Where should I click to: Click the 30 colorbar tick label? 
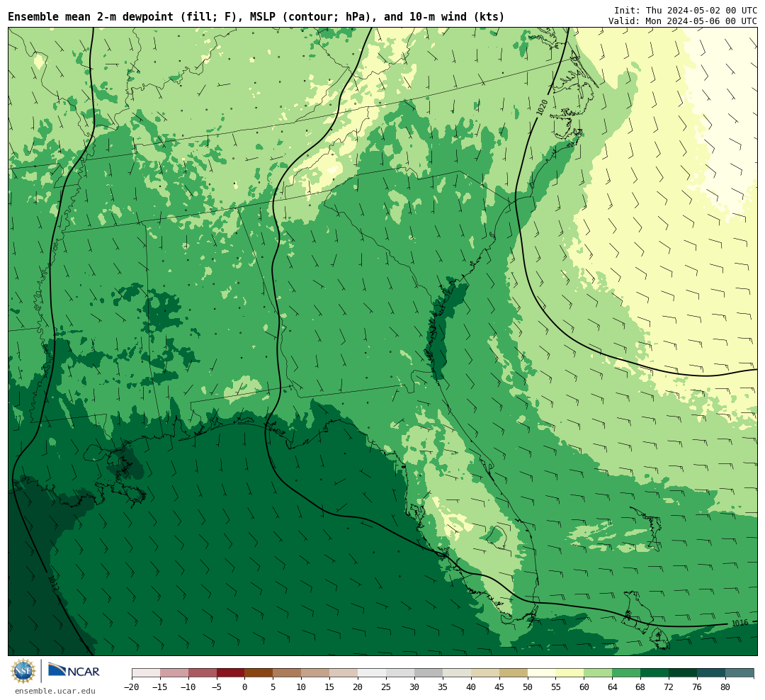(x=414, y=687)
